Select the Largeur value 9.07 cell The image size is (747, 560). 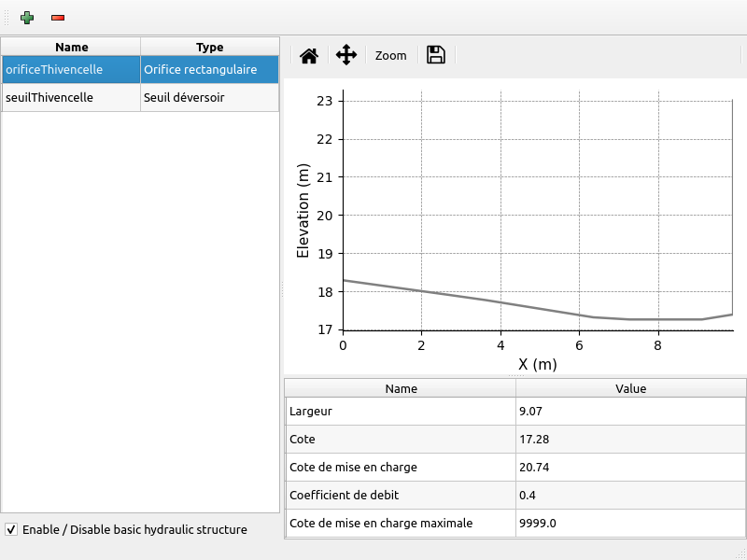click(x=629, y=411)
